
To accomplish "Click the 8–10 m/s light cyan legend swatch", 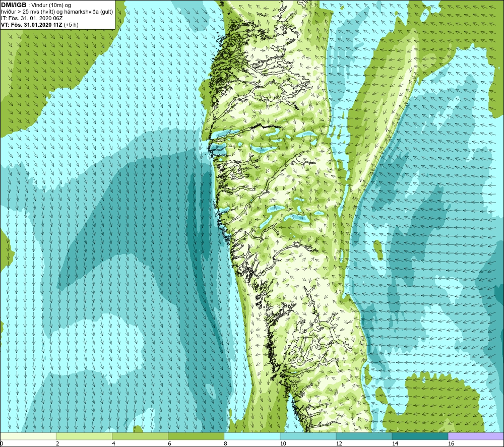I will (x=252, y=436).
